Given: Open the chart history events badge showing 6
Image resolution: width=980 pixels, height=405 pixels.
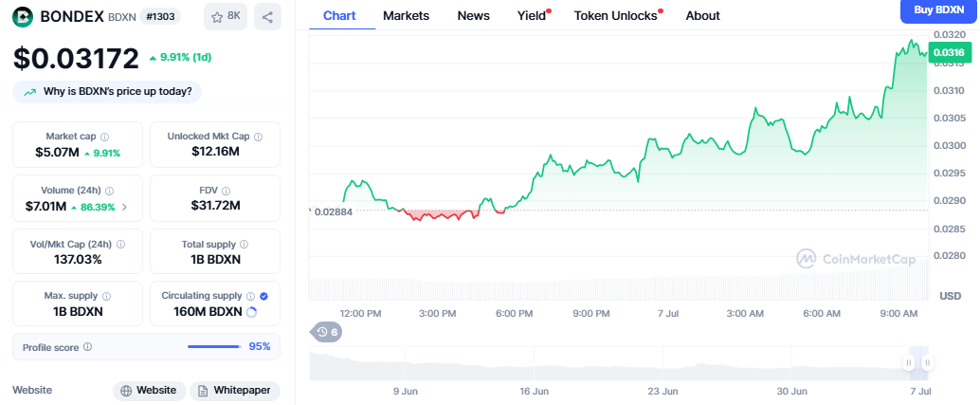Looking at the screenshot, I should [x=327, y=332].
